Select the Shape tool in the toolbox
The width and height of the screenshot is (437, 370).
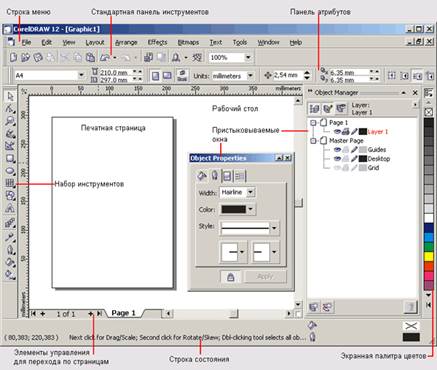(x=10, y=109)
